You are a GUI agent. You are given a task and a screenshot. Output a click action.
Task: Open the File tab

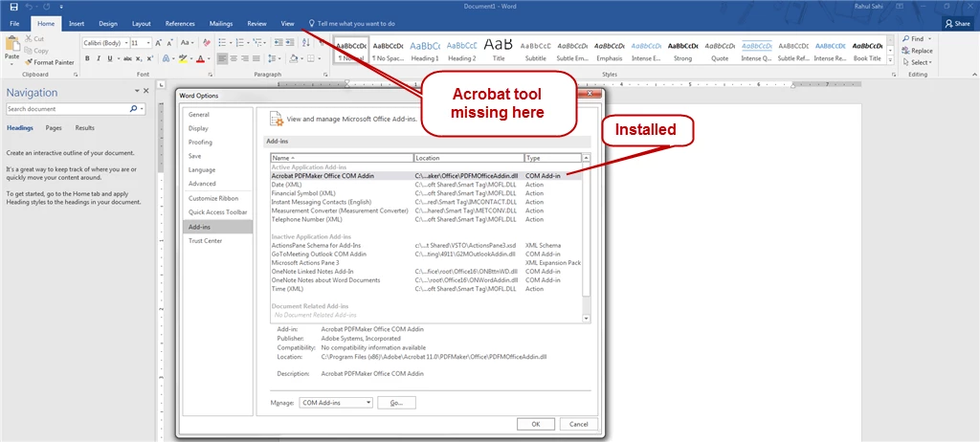14,24
